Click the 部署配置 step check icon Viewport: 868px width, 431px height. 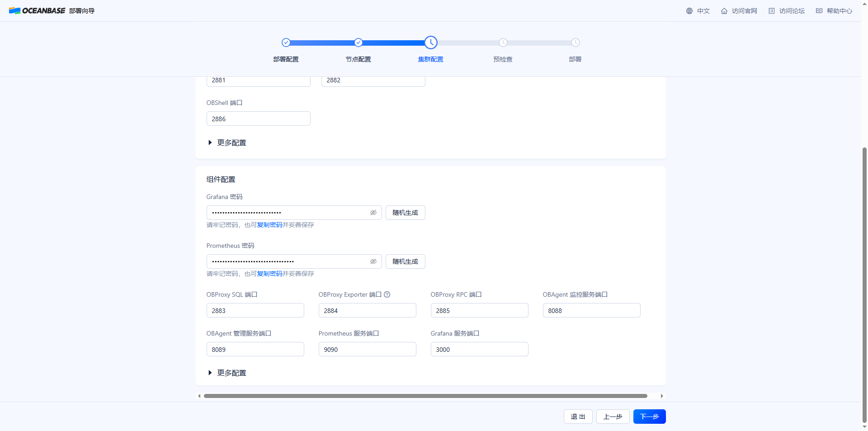coord(286,43)
